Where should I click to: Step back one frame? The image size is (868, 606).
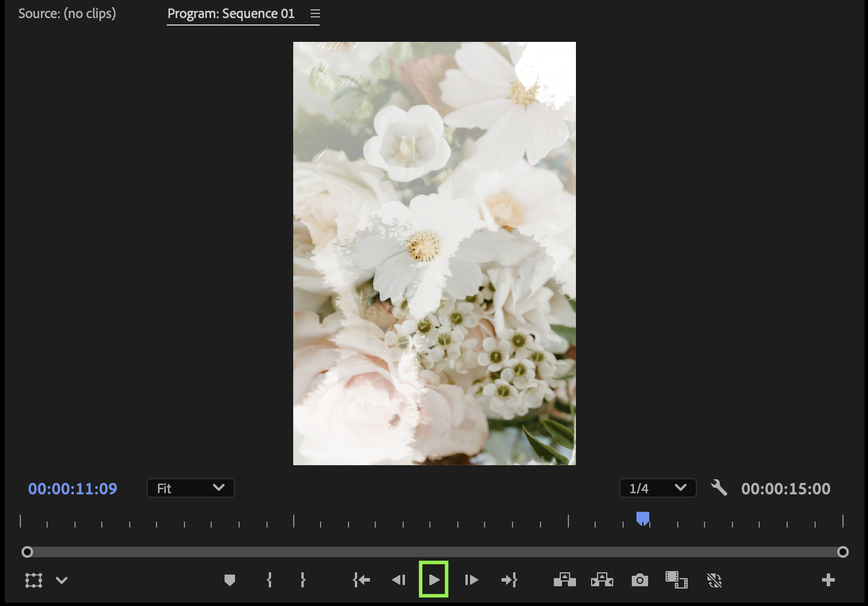pos(399,580)
